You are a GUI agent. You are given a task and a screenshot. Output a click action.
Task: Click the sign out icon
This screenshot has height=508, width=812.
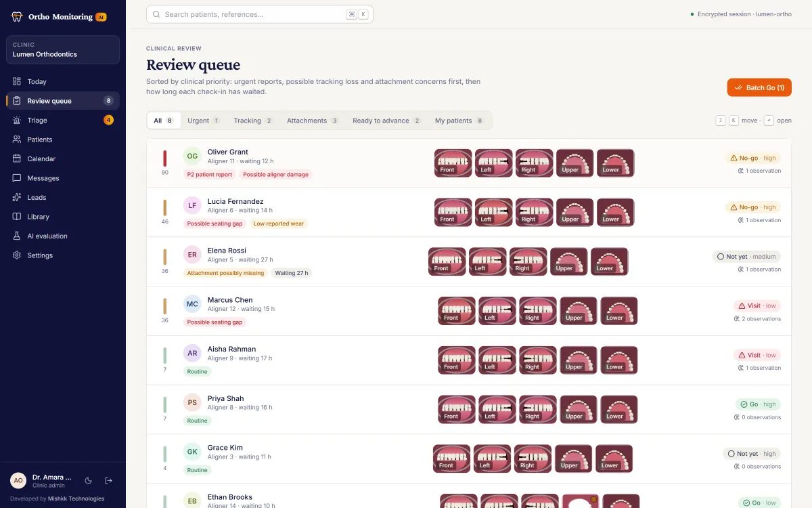pos(108,481)
